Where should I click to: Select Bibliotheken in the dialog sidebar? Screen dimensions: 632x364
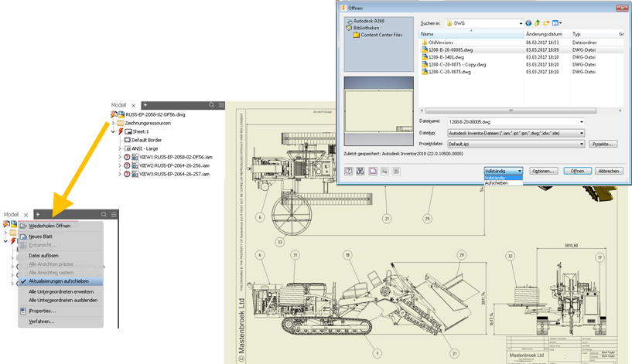pyautogui.click(x=366, y=28)
